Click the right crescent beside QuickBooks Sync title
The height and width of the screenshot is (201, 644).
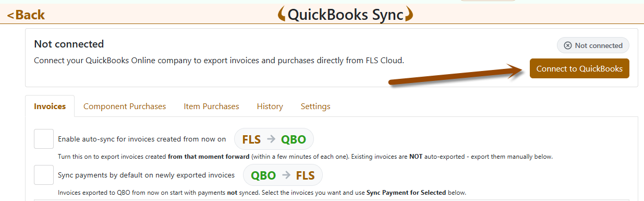(x=409, y=15)
